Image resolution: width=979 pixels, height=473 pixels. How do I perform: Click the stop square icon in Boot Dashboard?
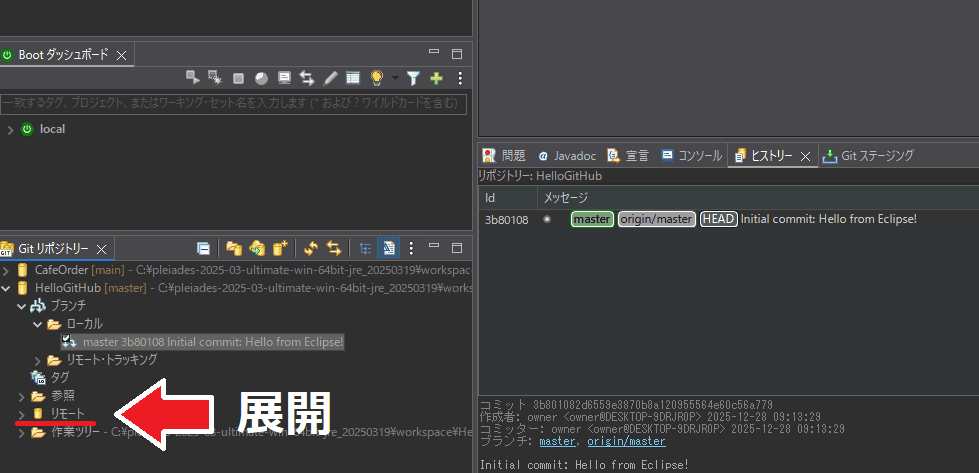click(239, 78)
